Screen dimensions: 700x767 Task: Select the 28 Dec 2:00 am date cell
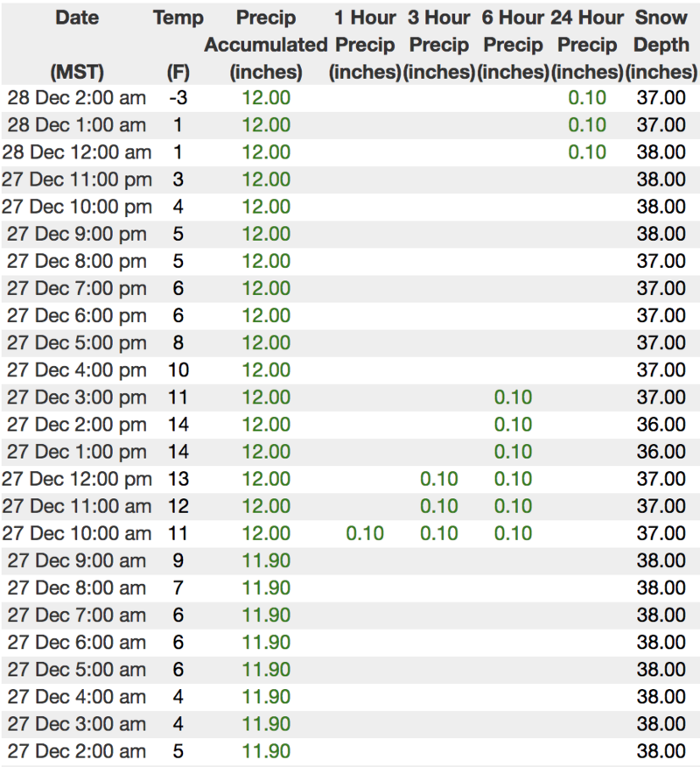(76, 98)
